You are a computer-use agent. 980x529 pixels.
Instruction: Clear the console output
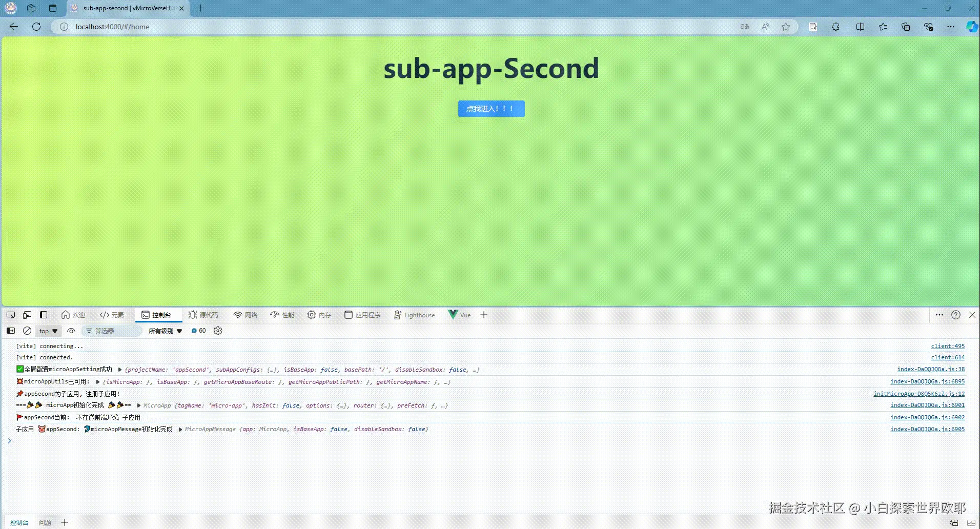click(x=27, y=331)
